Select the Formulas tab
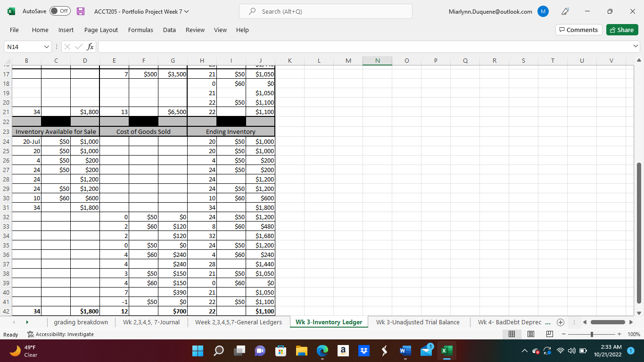Viewport: 644px width, 362px height. (140, 30)
